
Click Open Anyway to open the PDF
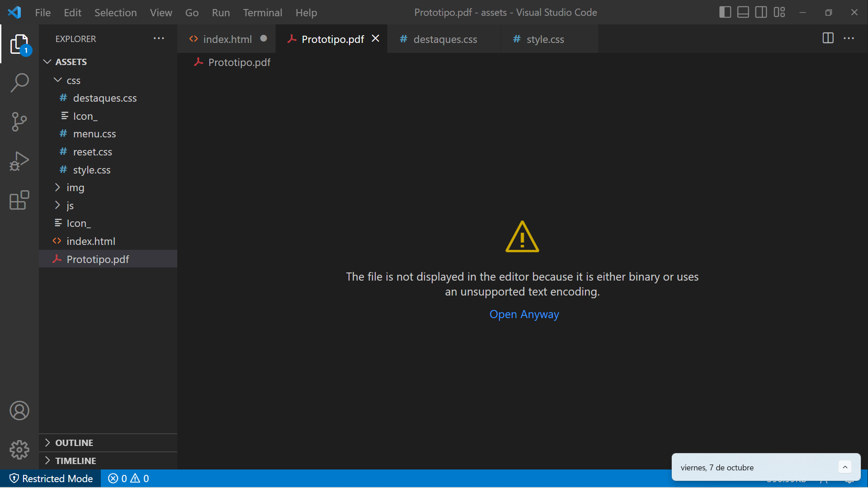tap(524, 314)
